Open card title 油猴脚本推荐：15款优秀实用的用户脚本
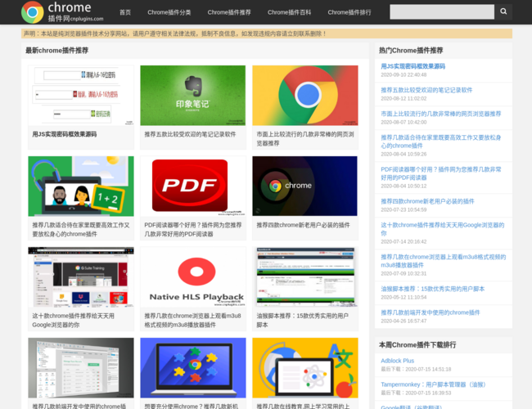 pos(302,321)
